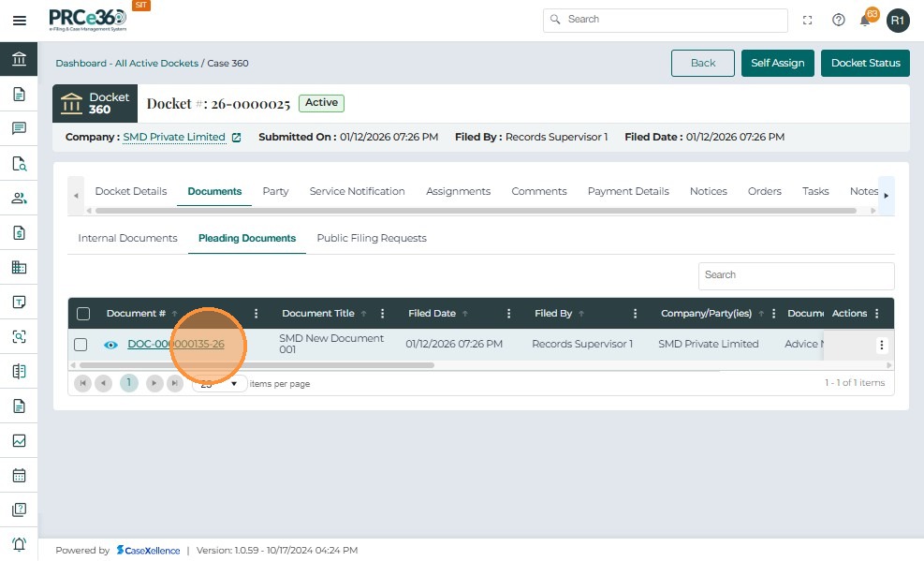Viewport: 924px width, 561px height.
Task: Click Dashboard - All Active Dockets breadcrumb
Action: pyautogui.click(x=126, y=63)
